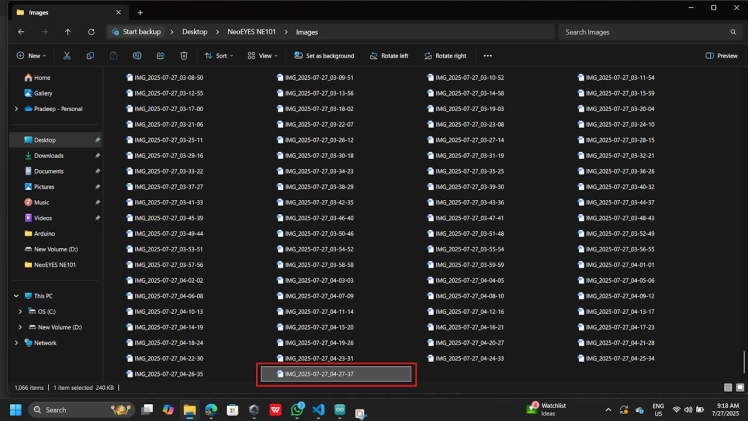Go up one folder level with Up arrow
This screenshot has width=748, height=421.
(67, 32)
